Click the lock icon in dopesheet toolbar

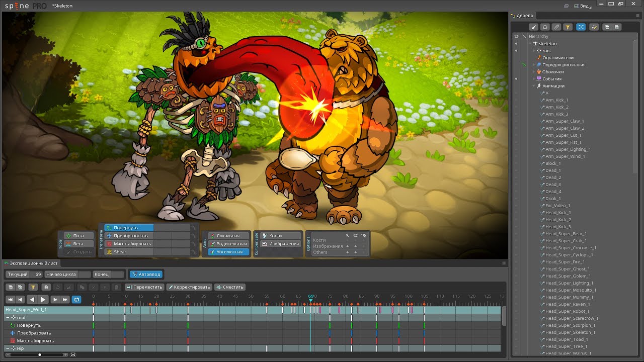coord(46,287)
